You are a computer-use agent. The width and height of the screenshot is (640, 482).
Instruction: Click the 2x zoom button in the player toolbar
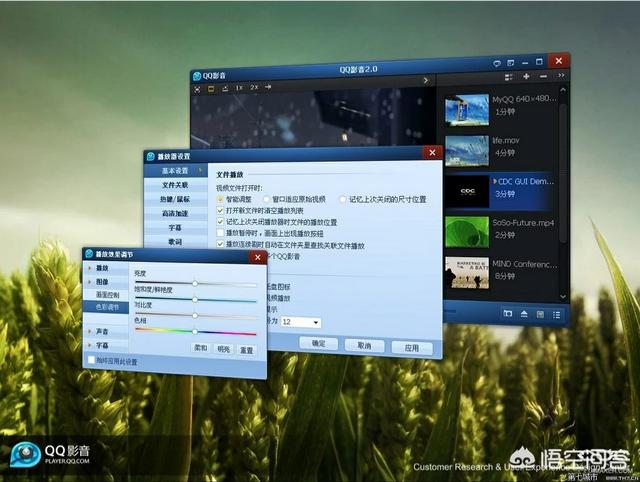[x=254, y=87]
